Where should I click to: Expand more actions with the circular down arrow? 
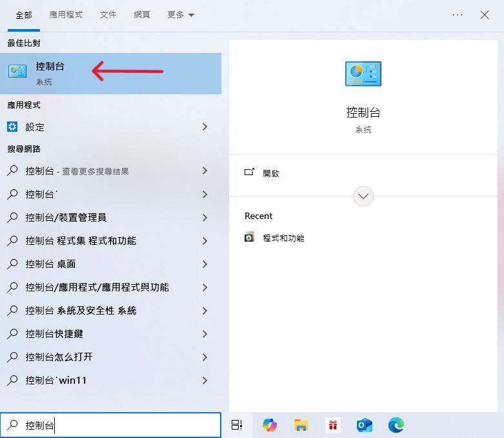(363, 196)
